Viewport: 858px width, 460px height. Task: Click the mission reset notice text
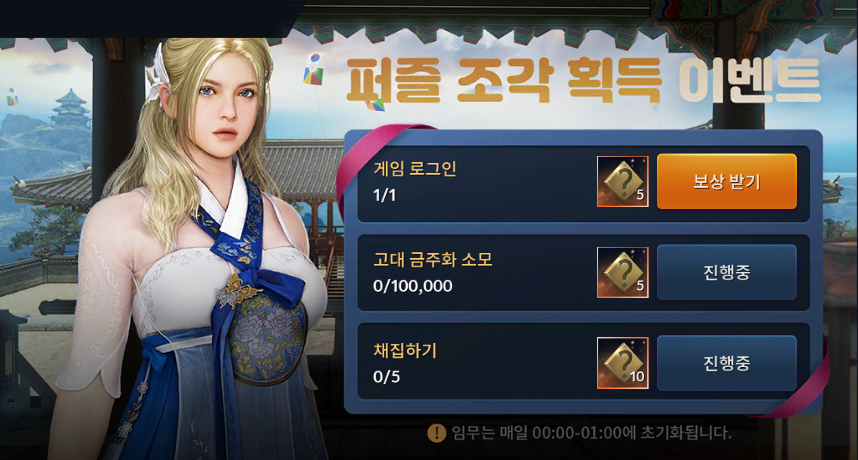591,433
